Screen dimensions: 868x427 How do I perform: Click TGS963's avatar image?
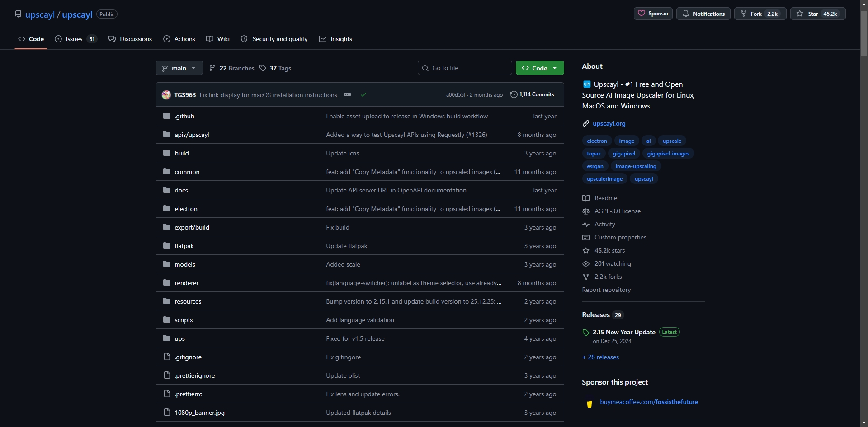tap(166, 95)
